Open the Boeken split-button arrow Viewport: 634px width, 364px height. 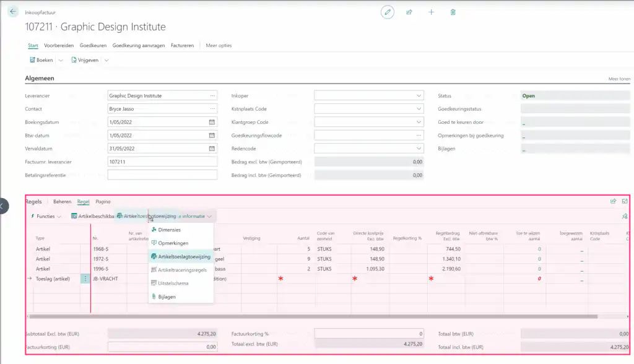point(61,60)
